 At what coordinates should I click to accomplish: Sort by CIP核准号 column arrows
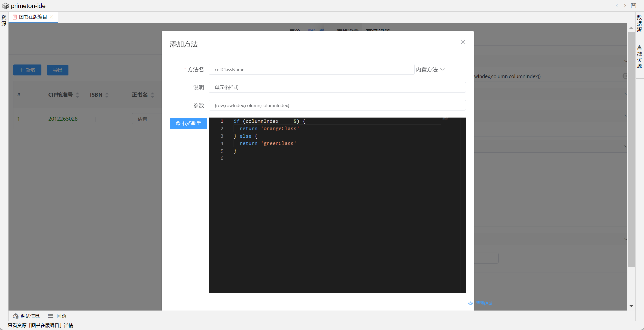pyautogui.click(x=77, y=95)
